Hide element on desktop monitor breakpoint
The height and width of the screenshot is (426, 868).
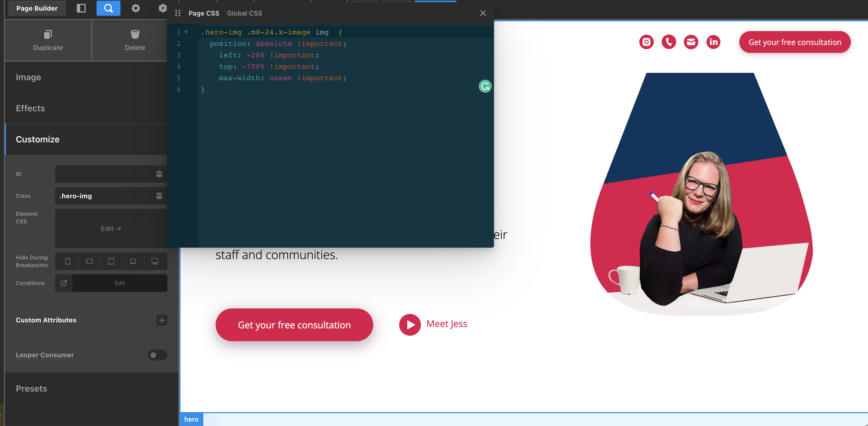[x=155, y=261]
